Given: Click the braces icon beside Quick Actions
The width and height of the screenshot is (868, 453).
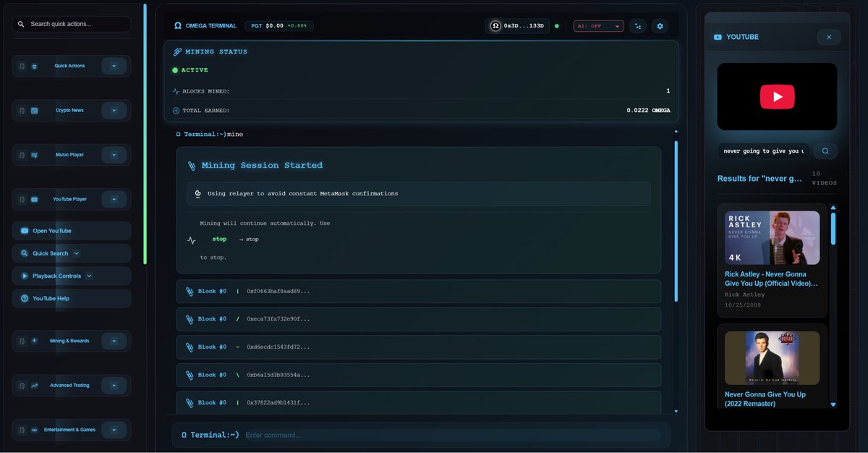Looking at the screenshot, I should (x=22, y=67).
